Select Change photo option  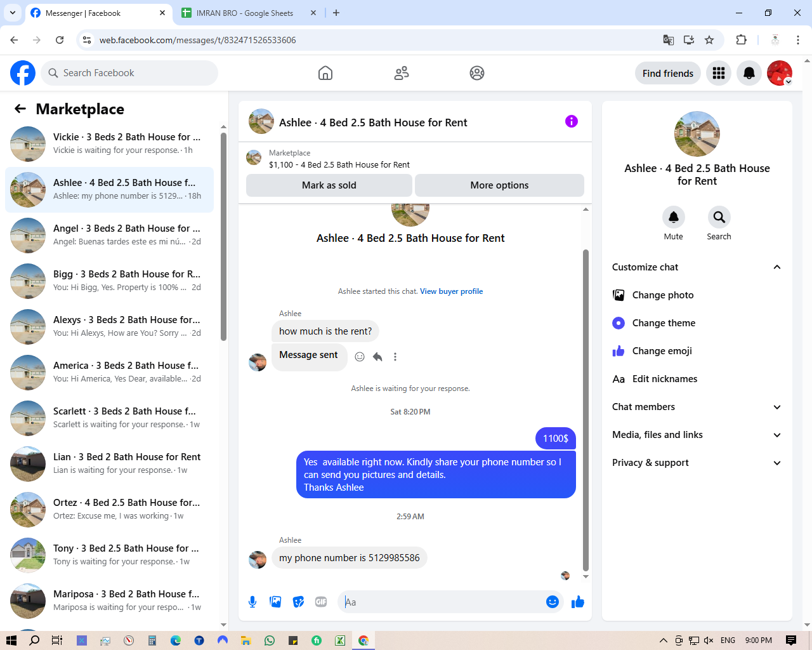(697, 295)
